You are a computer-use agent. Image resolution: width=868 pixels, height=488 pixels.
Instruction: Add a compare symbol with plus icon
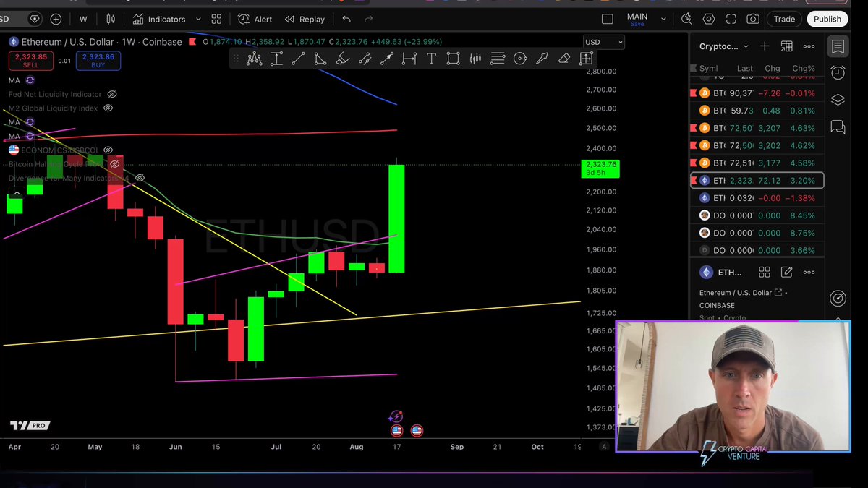click(x=56, y=20)
